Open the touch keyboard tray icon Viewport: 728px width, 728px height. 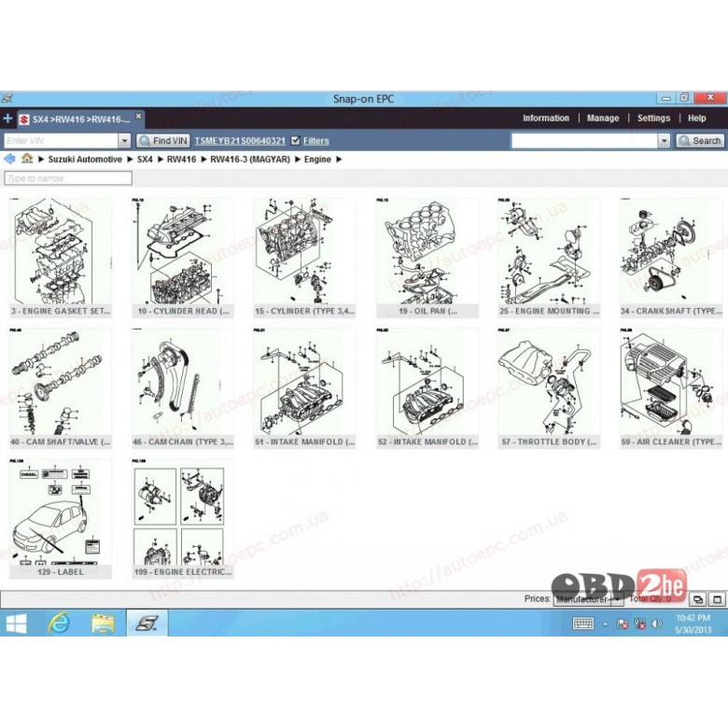click(582, 623)
